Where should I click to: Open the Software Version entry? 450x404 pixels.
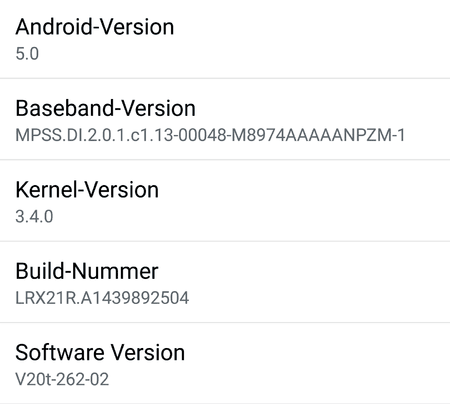pyautogui.click(x=225, y=363)
